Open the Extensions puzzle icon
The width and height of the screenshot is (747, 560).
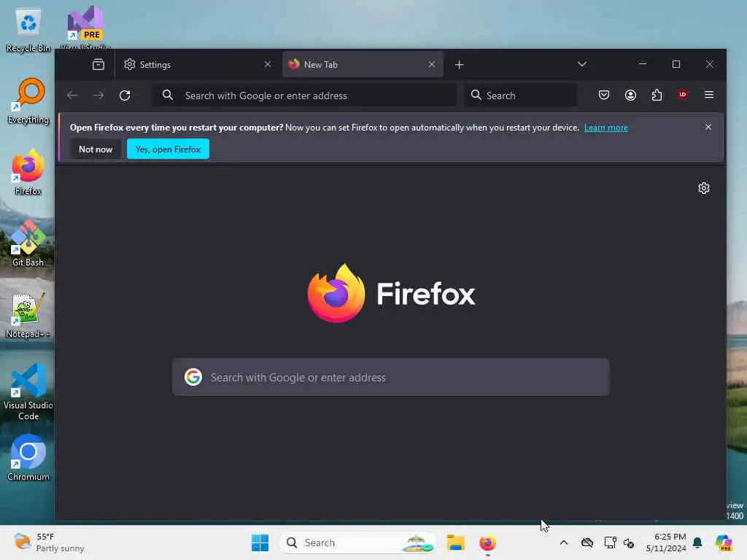pyautogui.click(x=657, y=96)
